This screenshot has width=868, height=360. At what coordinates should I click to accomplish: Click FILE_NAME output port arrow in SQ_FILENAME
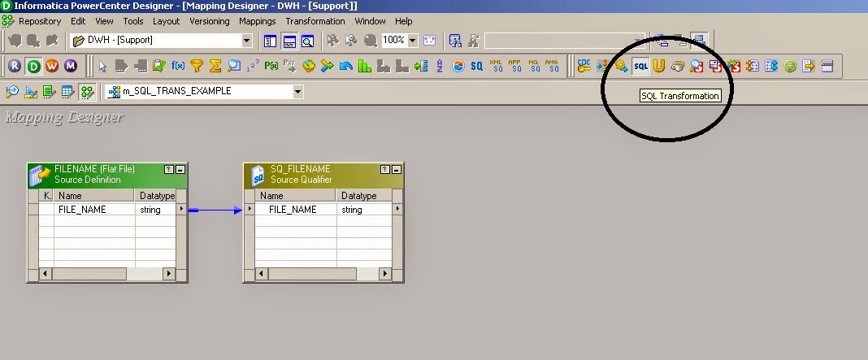(397, 209)
